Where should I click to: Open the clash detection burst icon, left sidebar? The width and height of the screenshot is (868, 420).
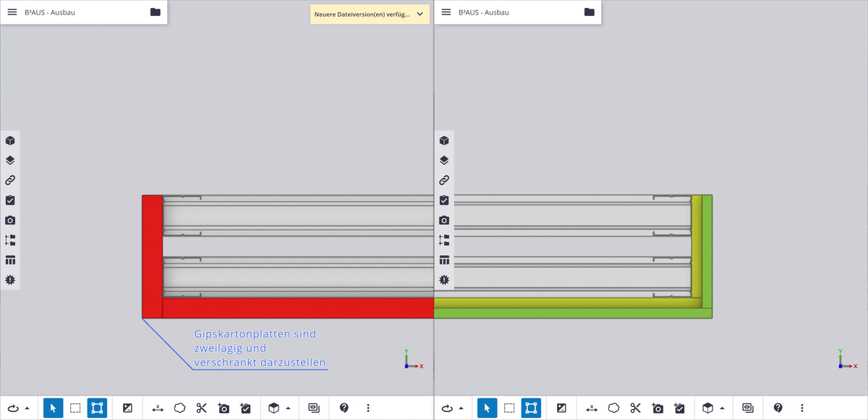click(x=10, y=279)
